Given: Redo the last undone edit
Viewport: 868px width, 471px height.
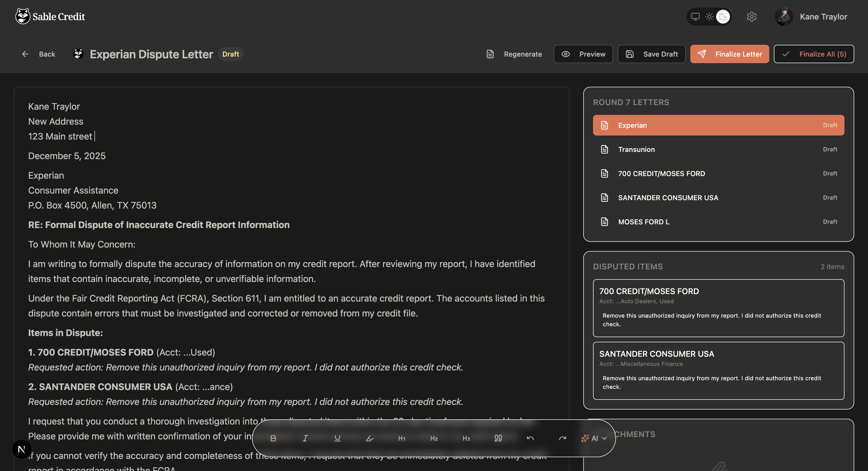Looking at the screenshot, I should (x=562, y=438).
